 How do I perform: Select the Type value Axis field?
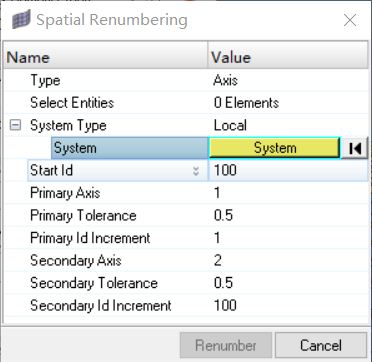(289, 80)
